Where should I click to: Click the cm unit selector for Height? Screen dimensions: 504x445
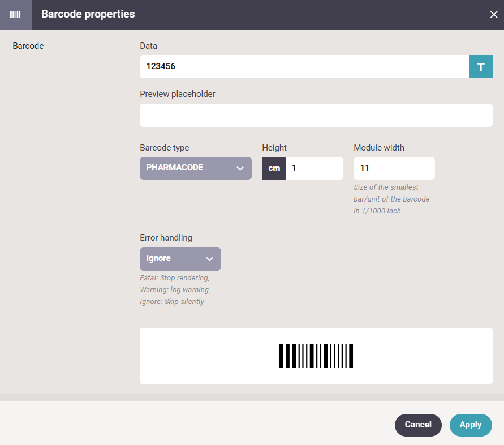274,168
